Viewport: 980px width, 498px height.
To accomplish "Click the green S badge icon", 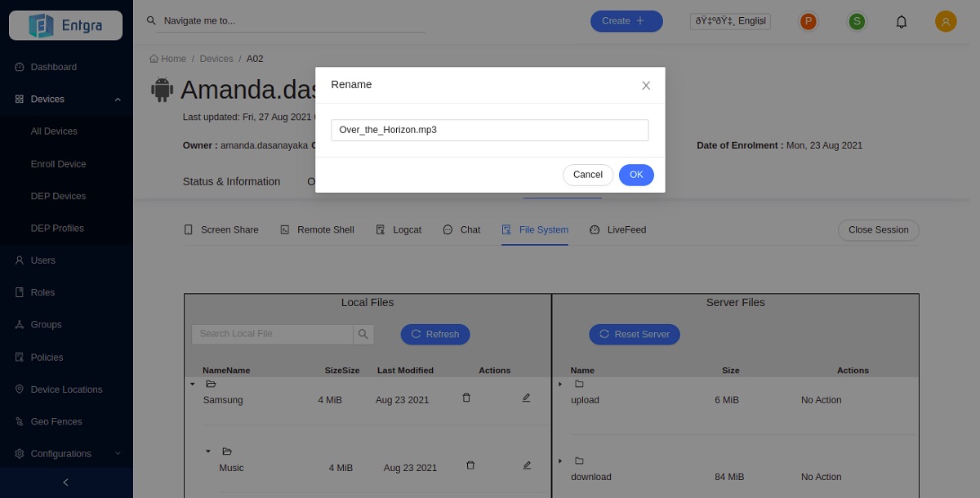I will coord(857,22).
